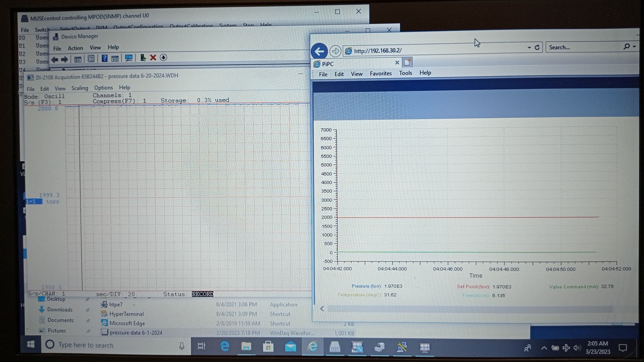The width and height of the screenshot is (644, 362).
Task: Click the Windows Start button
Action: coord(31,345)
